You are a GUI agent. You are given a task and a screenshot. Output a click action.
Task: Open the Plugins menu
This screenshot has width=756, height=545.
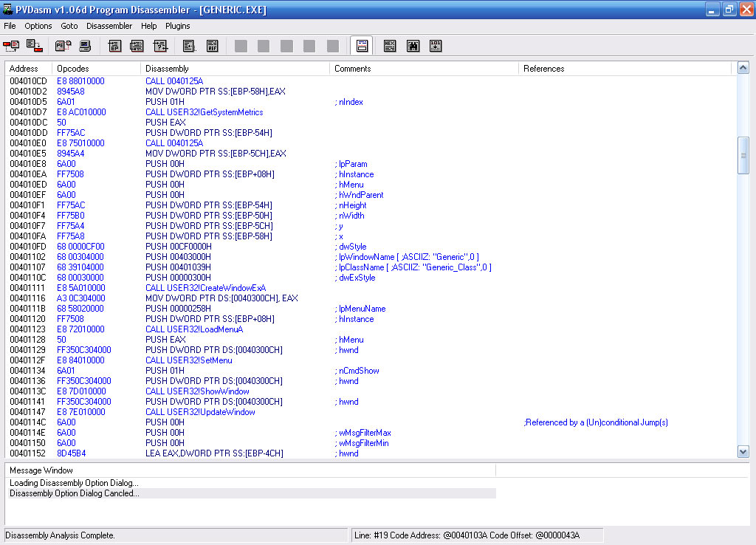pyautogui.click(x=177, y=26)
